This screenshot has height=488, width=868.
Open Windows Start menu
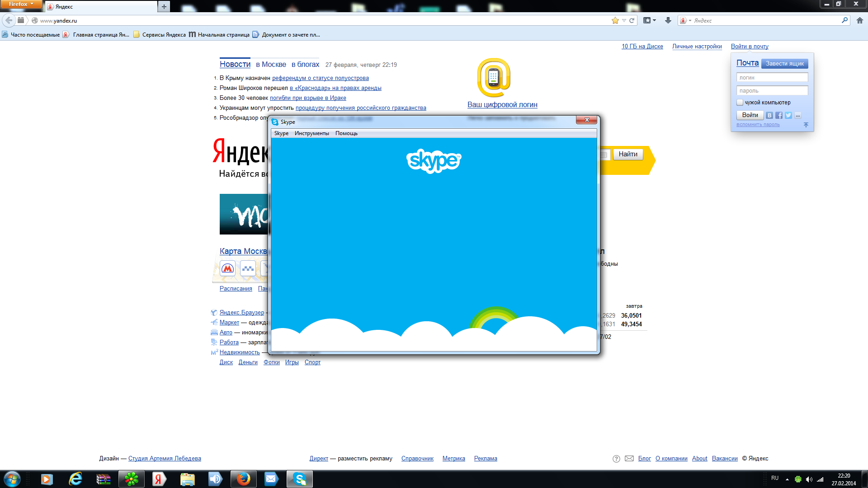coord(12,479)
